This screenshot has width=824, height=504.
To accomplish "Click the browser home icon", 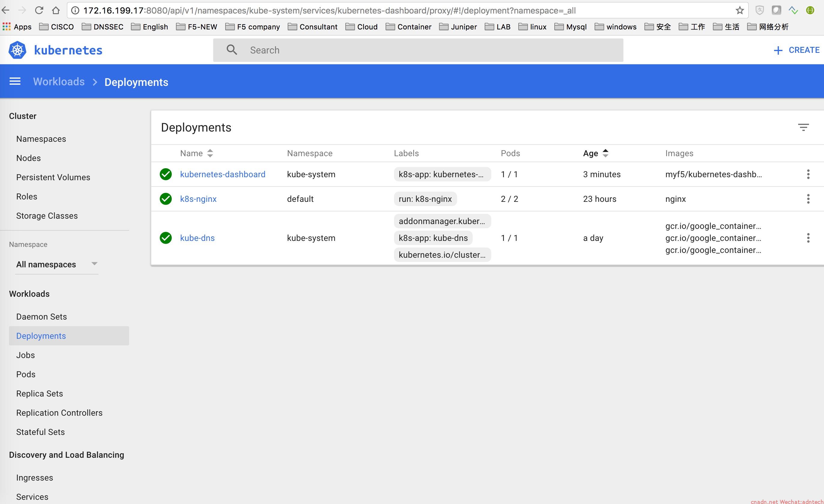I will 56,11.
